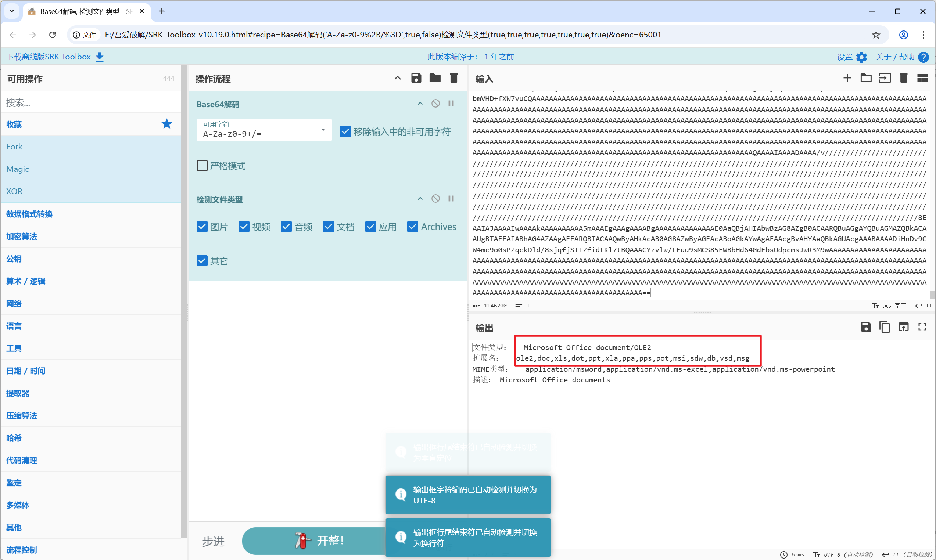Add a new input tab
This screenshot has height=560, width=936.
[x=847, y=78]
